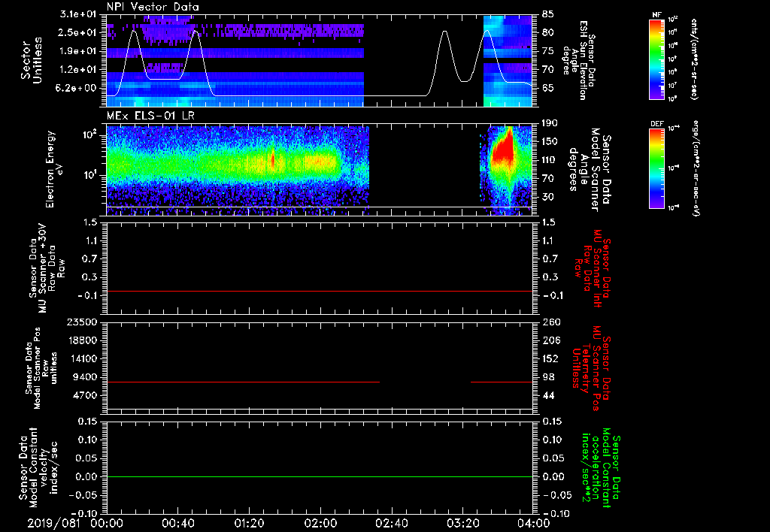Click the NF flux color bar
The height and width of the screenshot is (532, 770).
point(657,59)
